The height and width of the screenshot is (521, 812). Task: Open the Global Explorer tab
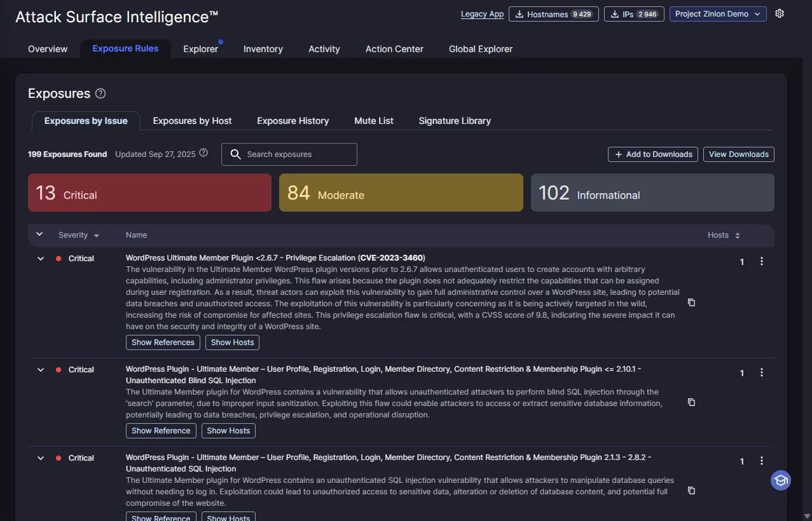pyautogui.click(x=481, y=49)
